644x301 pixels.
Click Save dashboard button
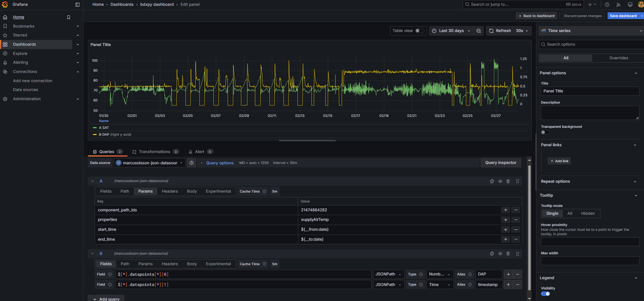(623, 16)
